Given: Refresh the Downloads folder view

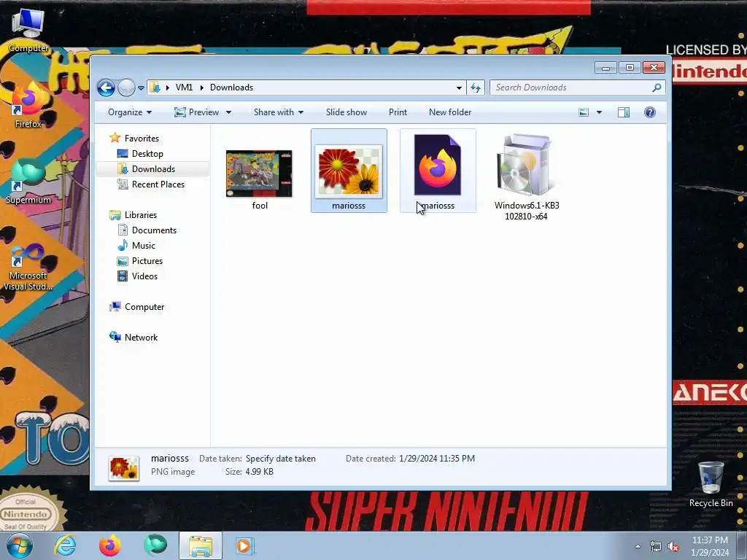Looking at the screenshot, I should 476,87.
